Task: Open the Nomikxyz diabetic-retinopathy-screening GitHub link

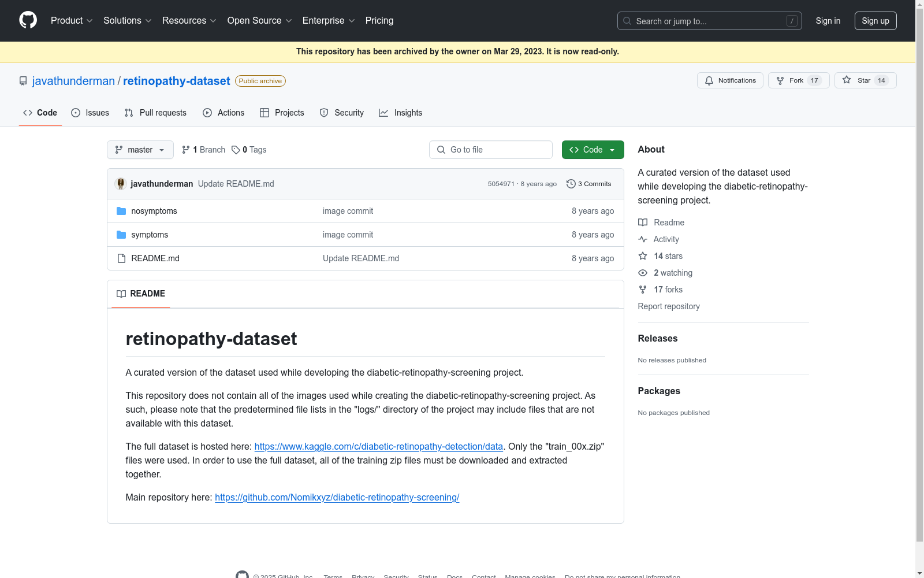Action: (337, 497)
